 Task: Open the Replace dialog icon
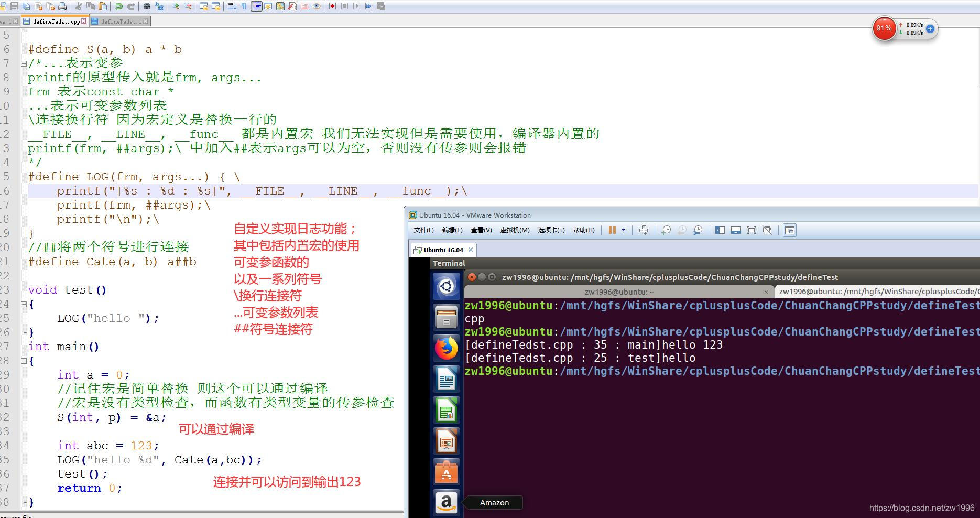159,6
